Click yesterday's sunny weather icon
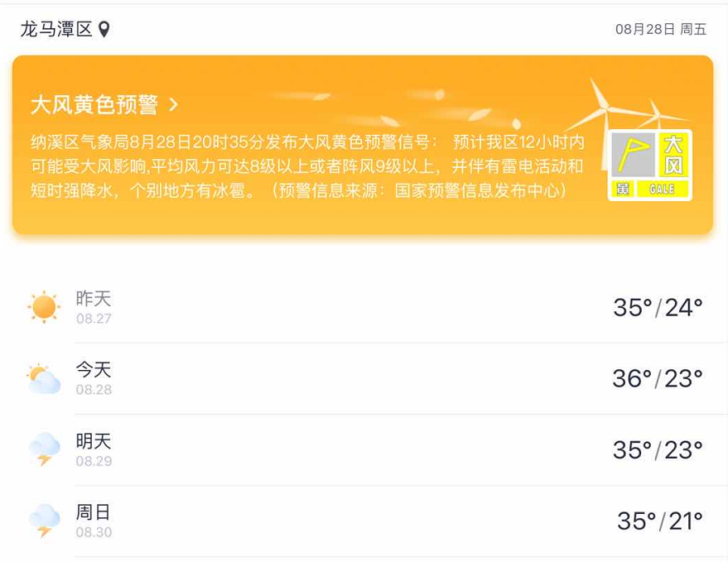The height and width of the screenshot is (562, 728). coord(44,307)
